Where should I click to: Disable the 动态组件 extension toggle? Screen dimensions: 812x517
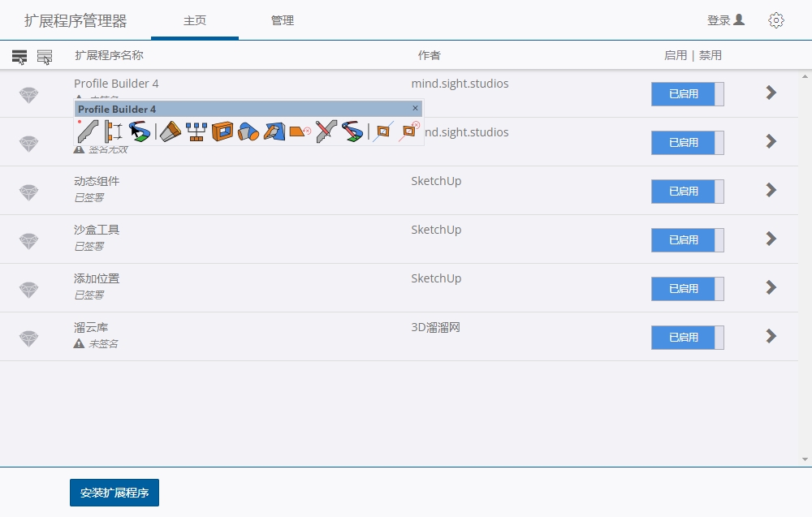pos(687,192)
